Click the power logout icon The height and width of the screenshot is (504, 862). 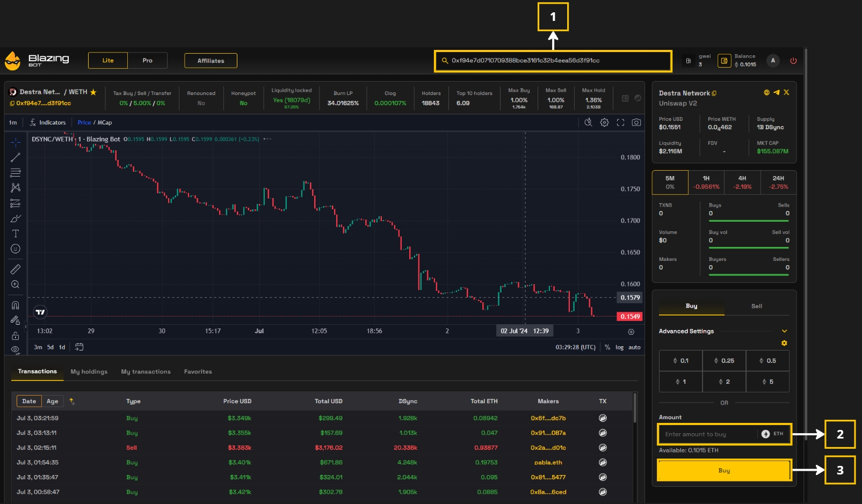[x=793, y=61]
